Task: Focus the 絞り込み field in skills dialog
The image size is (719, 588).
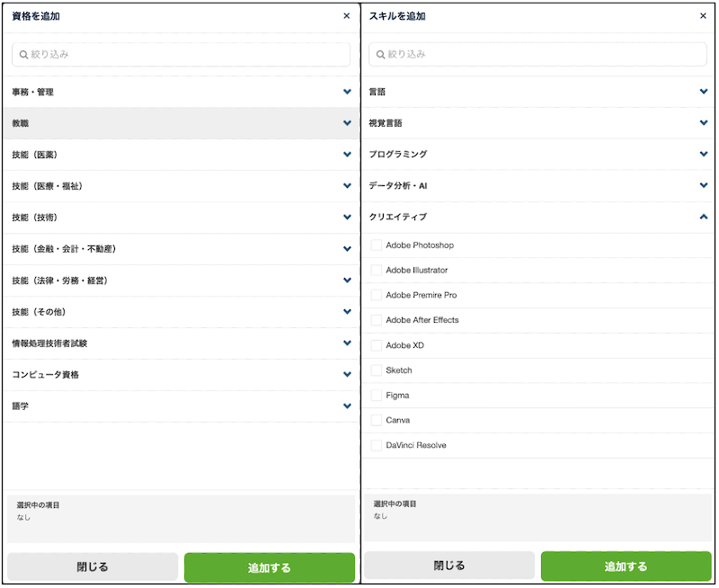Action: click(537, 55)
